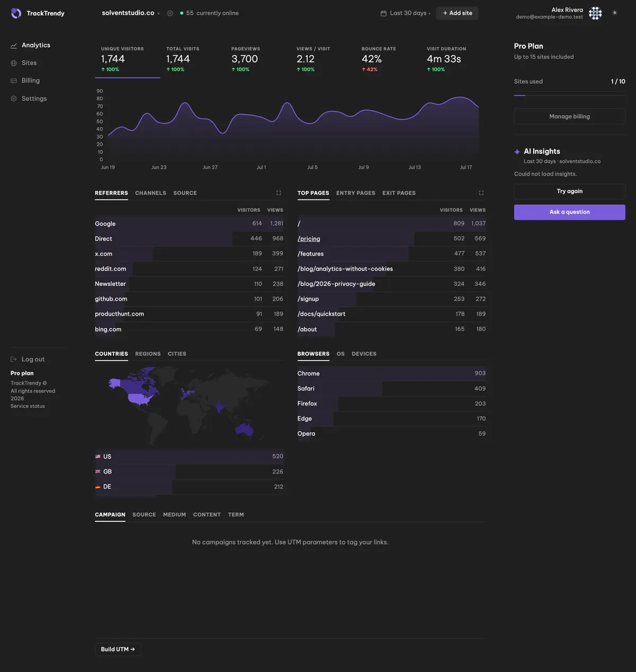
Task: Select the Firefox browser row
Action: click(x=392, y=404)
